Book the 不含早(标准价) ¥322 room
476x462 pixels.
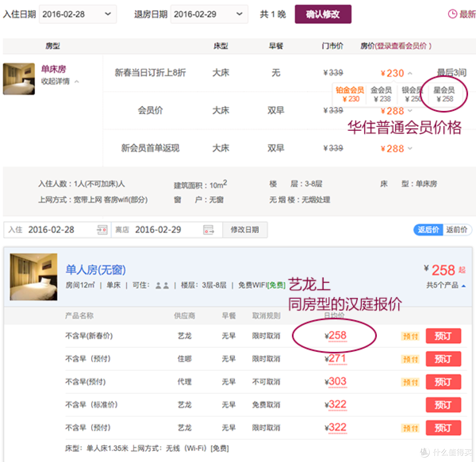point(443,405)
